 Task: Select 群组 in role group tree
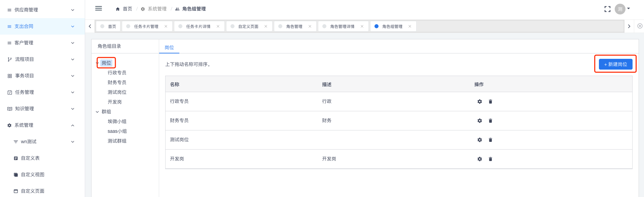(x=106, y=112)
